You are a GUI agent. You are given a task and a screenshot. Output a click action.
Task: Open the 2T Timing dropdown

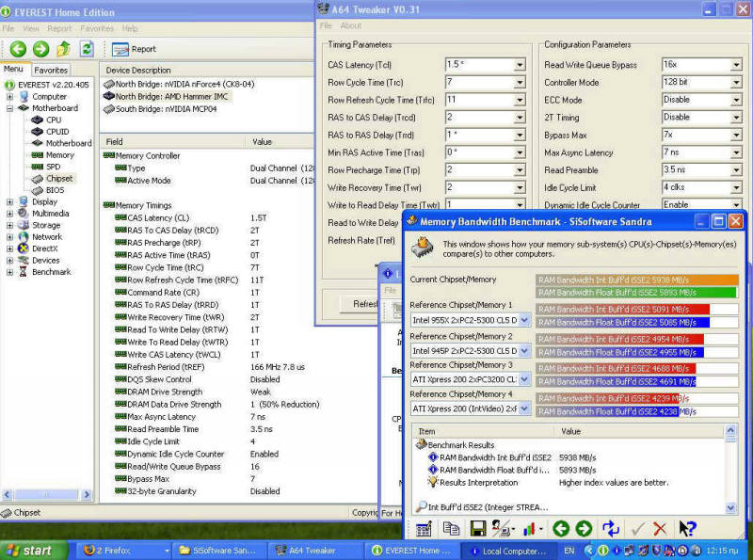tap(736, 118)
